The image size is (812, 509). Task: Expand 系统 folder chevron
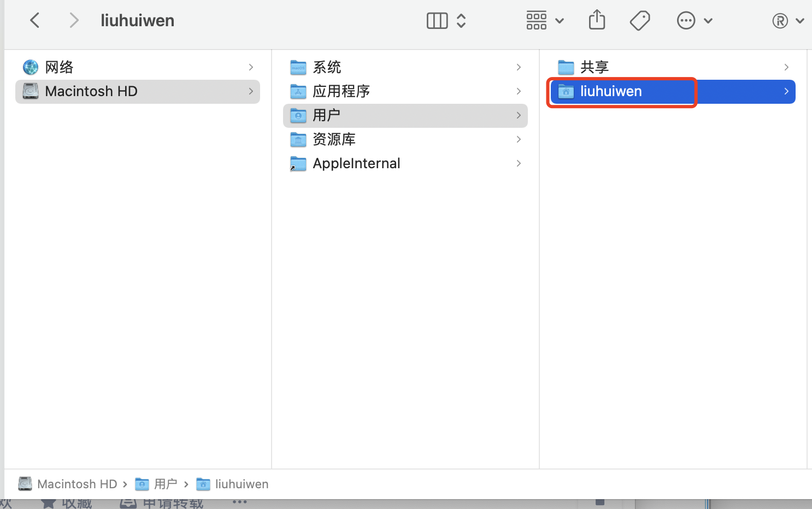519,67
